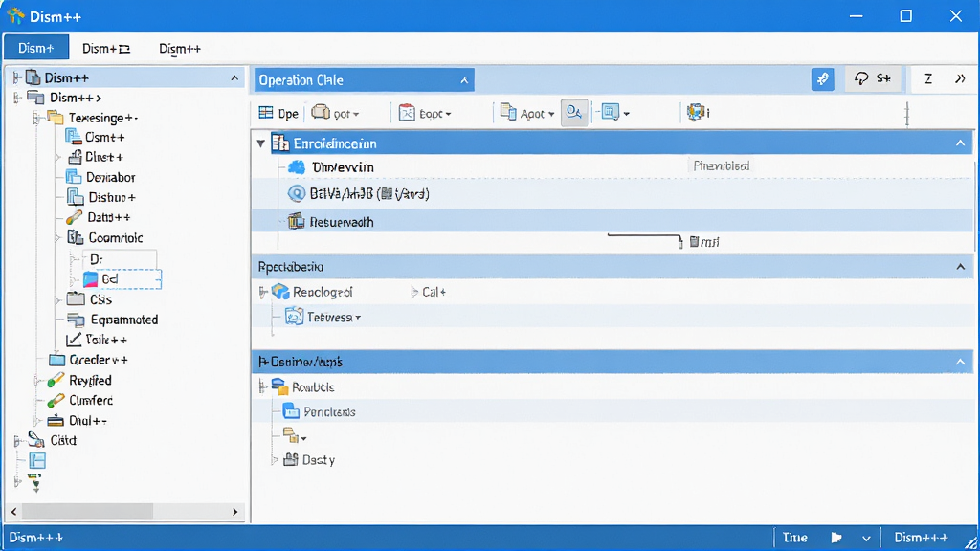Select the highlighted Gd item
Screen dimensions: 980x551
coord(122,278)
